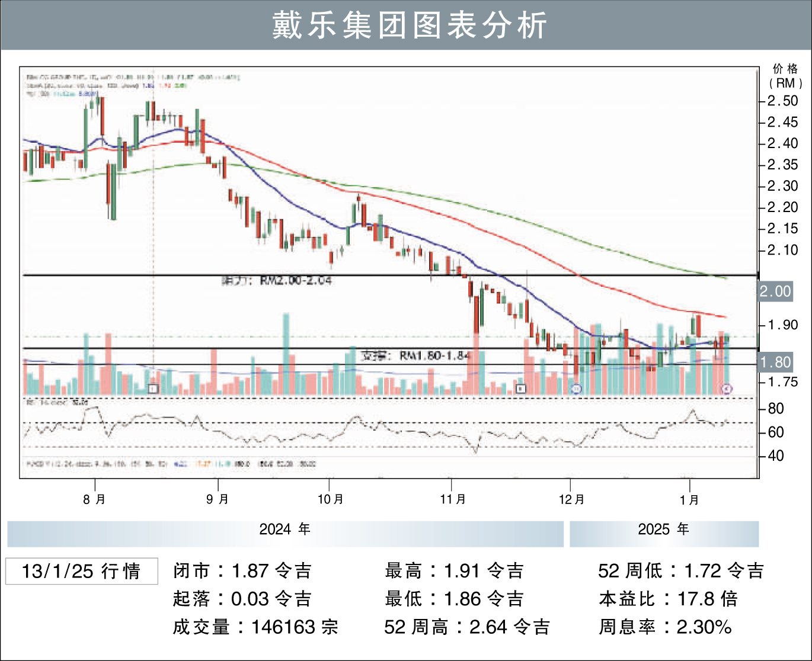Click the MACD indicator legend text at chart bottom
The height and width of the screenshot is (661, 812).
click(x=171, y=464)
